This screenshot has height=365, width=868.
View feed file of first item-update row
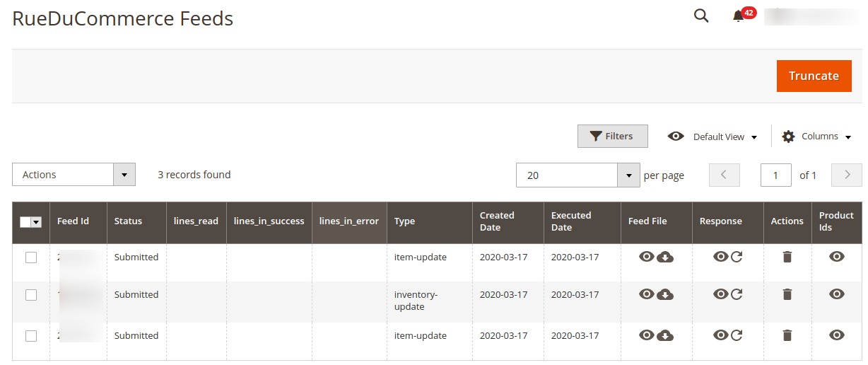pyautogui.click(x=646, y=257)
